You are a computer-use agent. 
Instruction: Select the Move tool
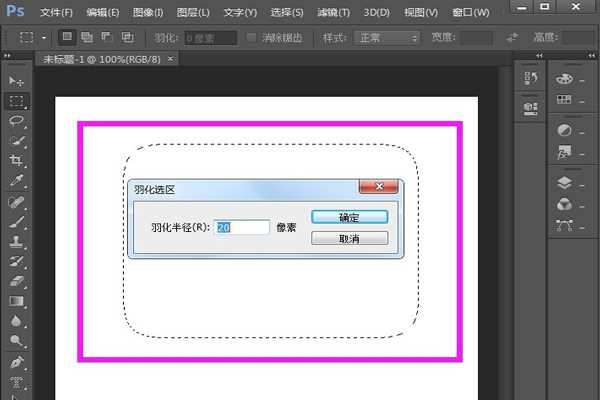[16, 80]
